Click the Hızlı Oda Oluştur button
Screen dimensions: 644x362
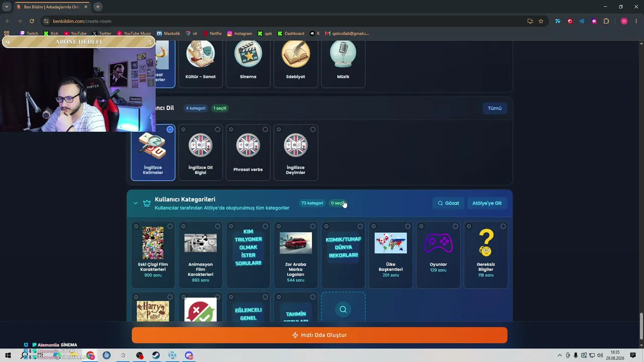pos(319,335)
